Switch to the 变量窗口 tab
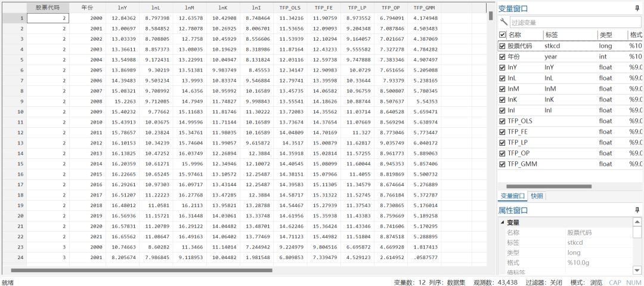 (x=512, y=196)
